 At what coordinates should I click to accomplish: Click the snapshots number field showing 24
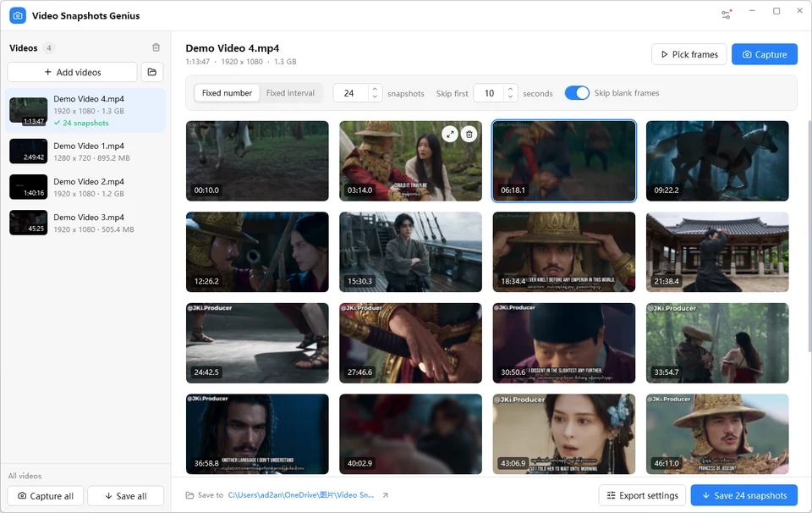click(351, 93)
